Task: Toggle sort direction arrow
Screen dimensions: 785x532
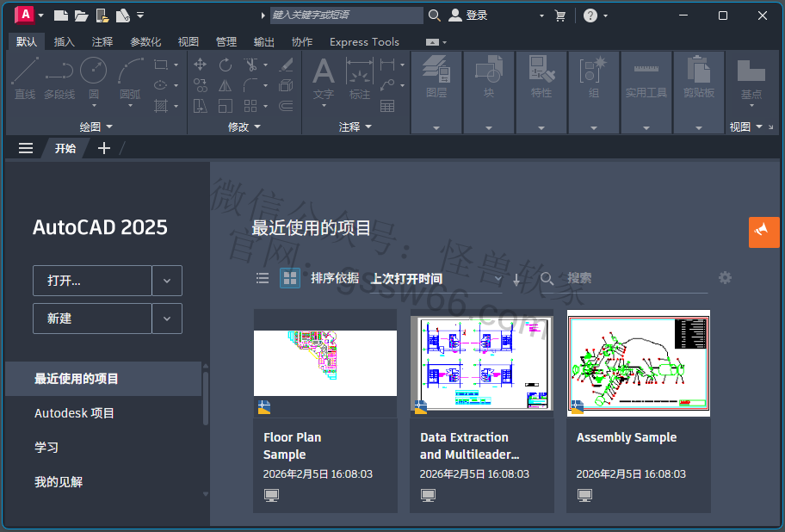Action: 516,279
